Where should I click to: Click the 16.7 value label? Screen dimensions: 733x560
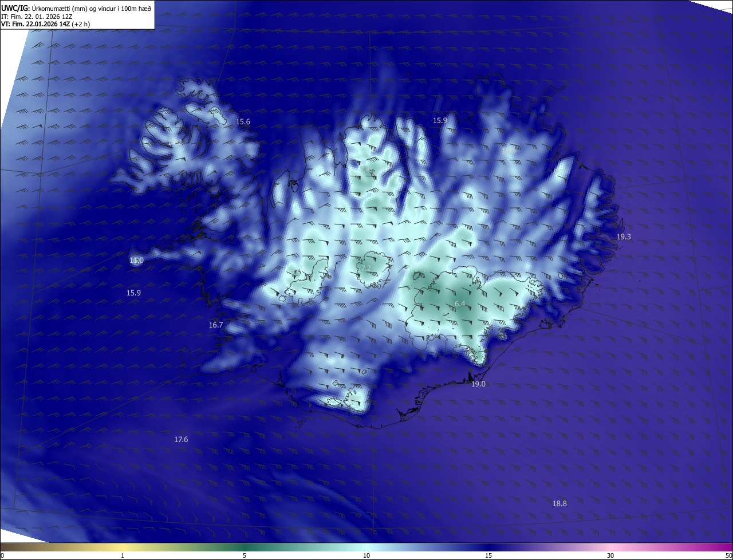click(x=216, y=325)
